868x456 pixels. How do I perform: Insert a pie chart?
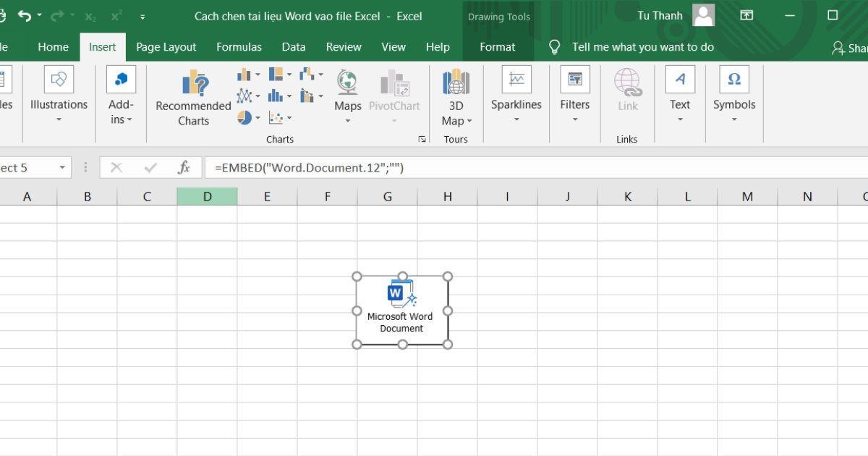pyautogui.click(x=244, y=117)
